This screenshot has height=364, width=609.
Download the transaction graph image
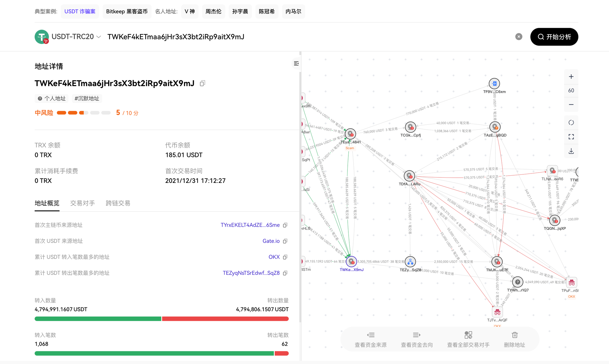click(571, 151)
